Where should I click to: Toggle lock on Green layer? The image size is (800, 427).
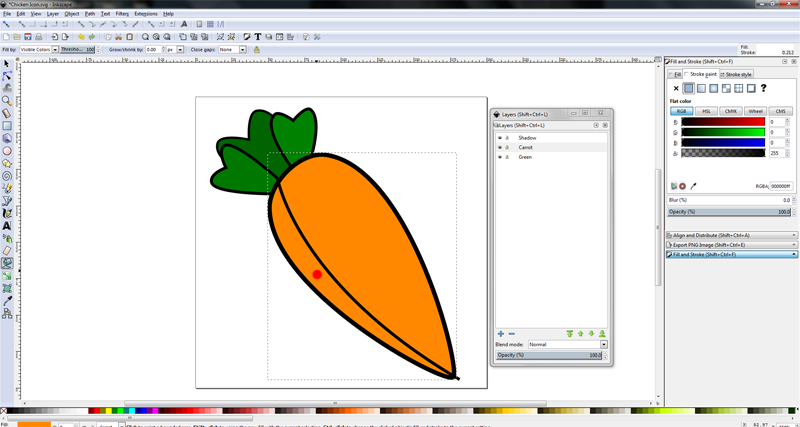[x=507, y=157]
